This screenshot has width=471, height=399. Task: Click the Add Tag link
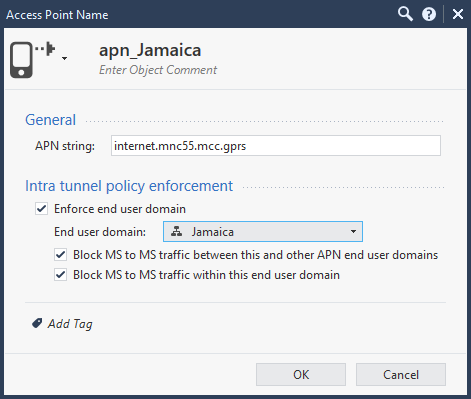70,324
